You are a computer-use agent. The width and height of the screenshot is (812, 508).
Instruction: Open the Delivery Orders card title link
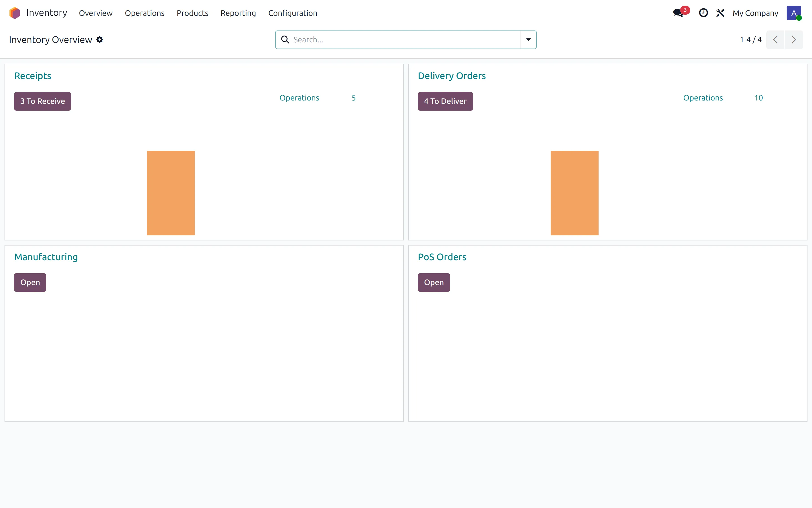(452, 76)
